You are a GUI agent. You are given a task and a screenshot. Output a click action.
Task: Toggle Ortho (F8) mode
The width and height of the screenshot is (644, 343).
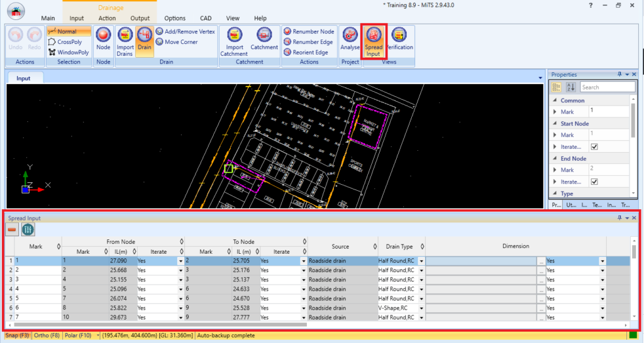coord(47,335)
